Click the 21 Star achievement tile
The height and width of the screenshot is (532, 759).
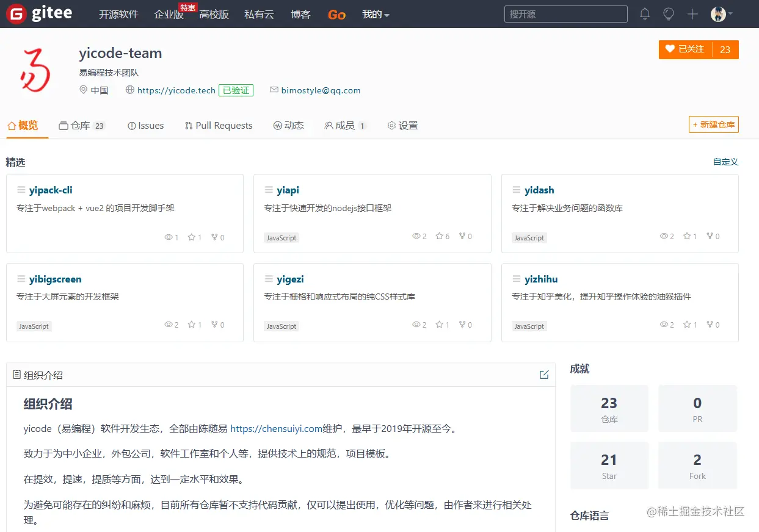click(x=609, y=465)
